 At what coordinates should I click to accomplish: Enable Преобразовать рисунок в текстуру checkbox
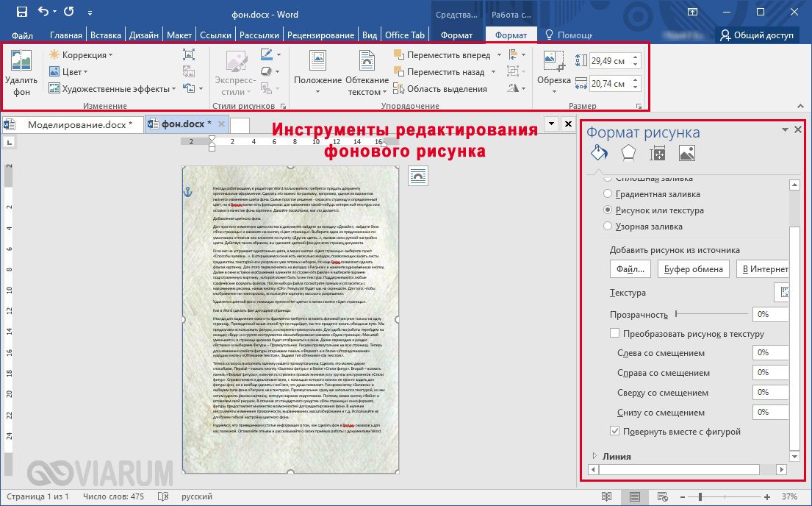615,333
